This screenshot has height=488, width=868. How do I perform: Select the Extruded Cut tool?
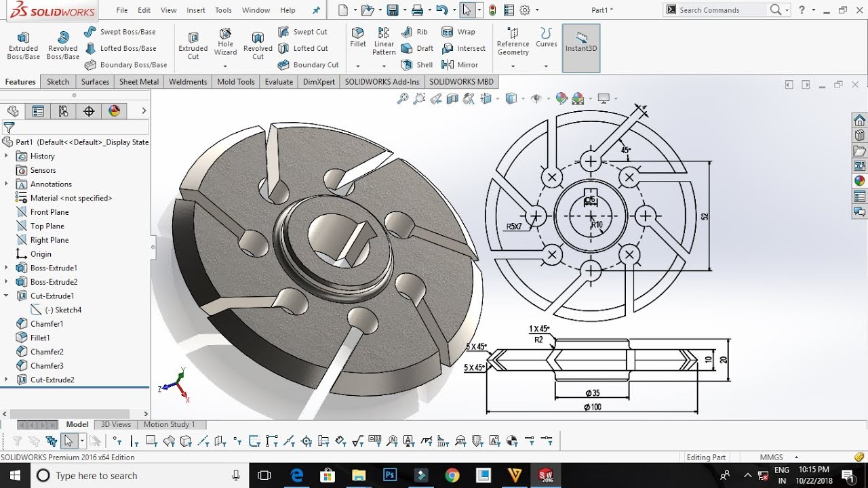pos(193,45)
